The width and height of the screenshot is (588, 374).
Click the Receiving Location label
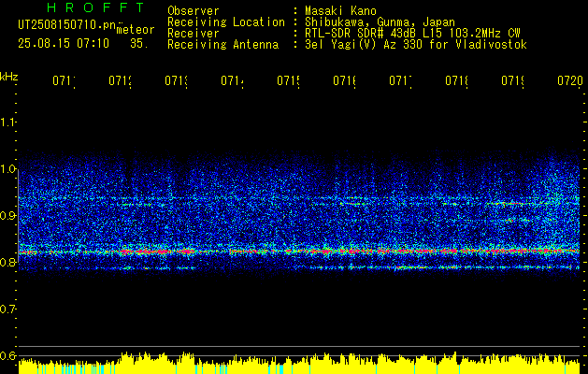click(x=226, y=22)
